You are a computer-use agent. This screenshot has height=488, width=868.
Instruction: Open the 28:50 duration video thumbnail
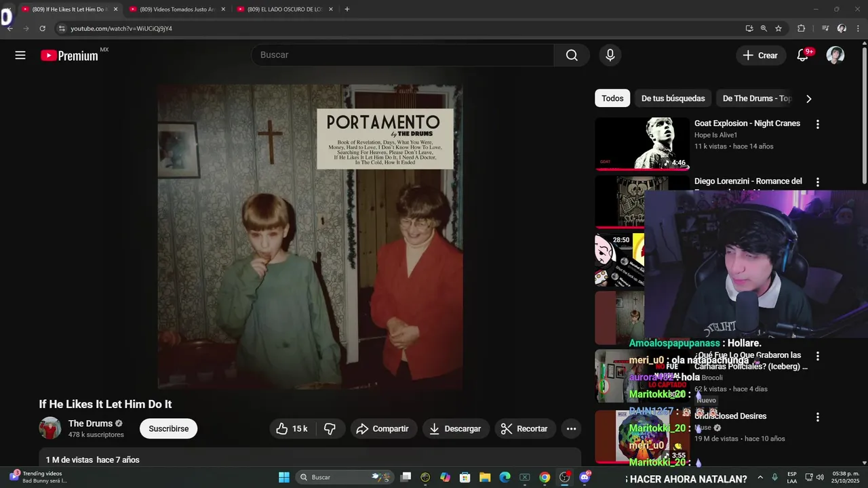[x=619, y=260]
